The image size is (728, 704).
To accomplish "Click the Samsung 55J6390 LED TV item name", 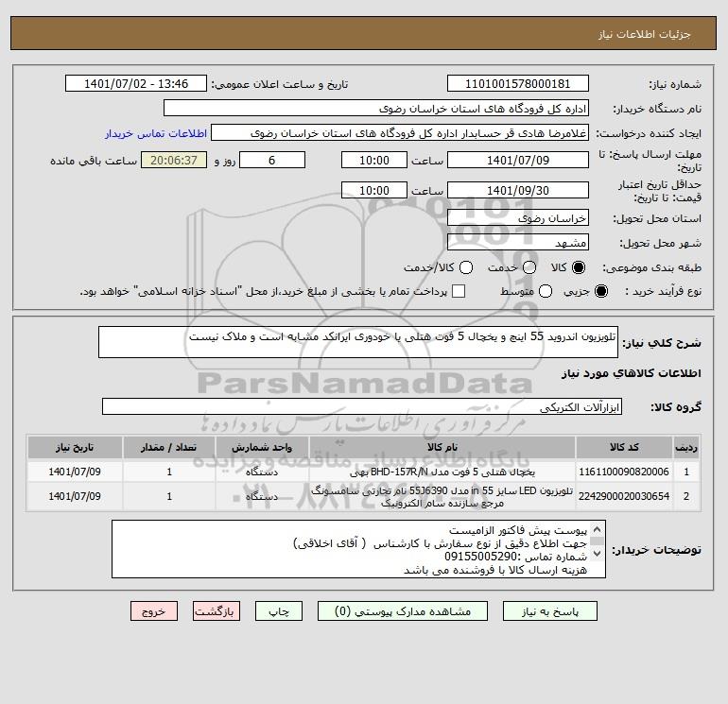I will pyautogui.click(x=442, y=496).
